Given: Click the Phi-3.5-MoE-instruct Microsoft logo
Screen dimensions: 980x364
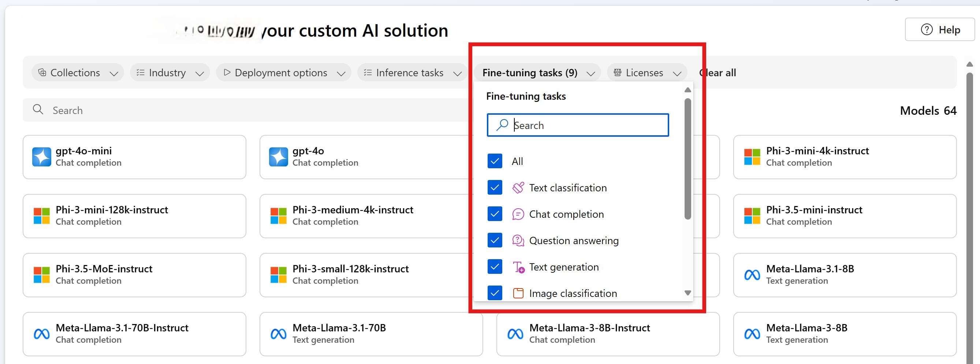Looking at the screenshot, I should point(41,275).
